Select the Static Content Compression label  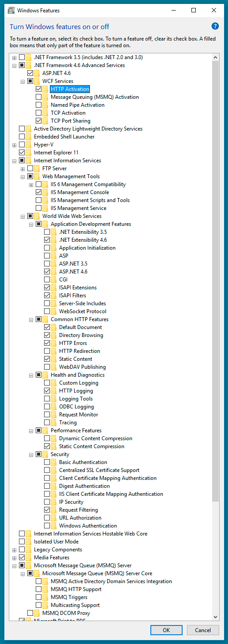tap(92, 446)
